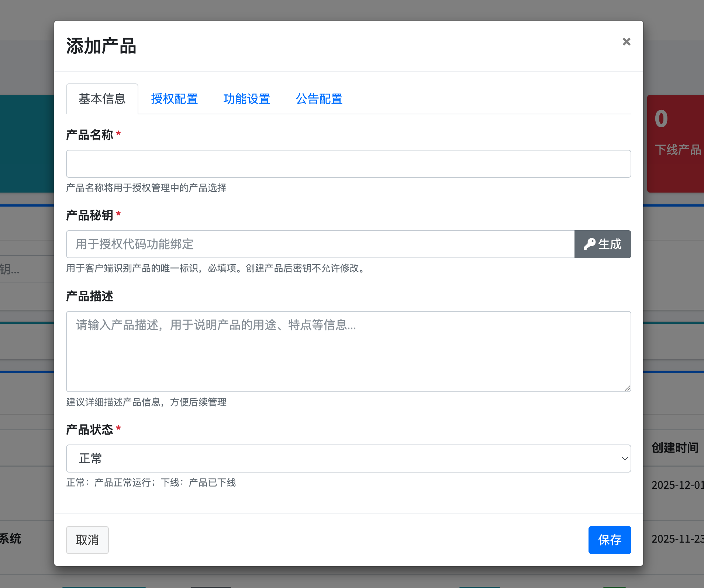Switch to the 授权配置 tab
The image size is (704, 588).
(174, 99)
